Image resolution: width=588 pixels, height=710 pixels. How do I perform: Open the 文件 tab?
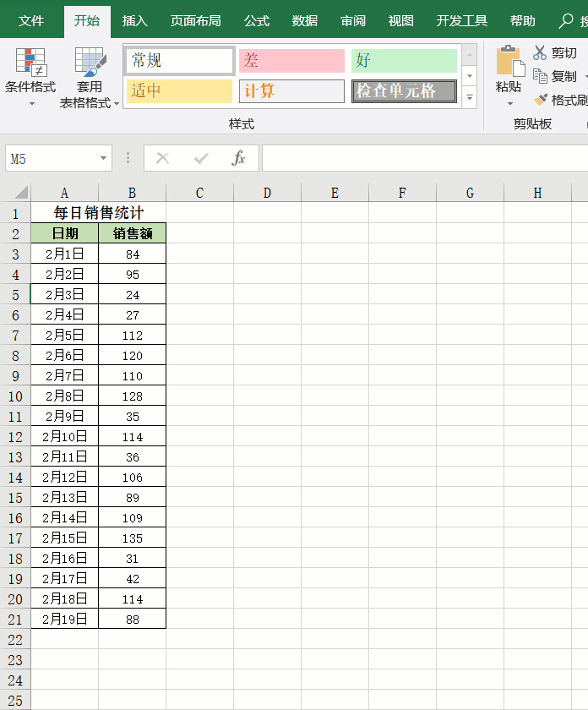(x=31, y=21)
